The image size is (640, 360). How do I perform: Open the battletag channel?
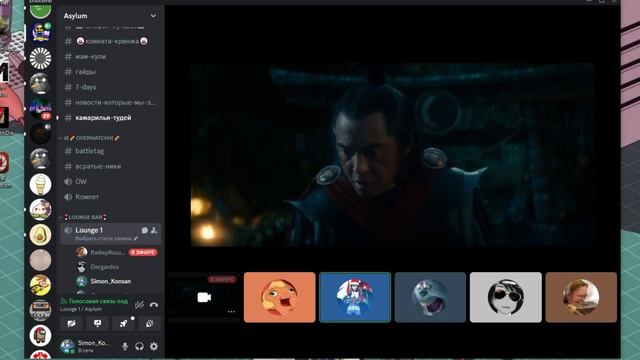click(x=110, y=151)
